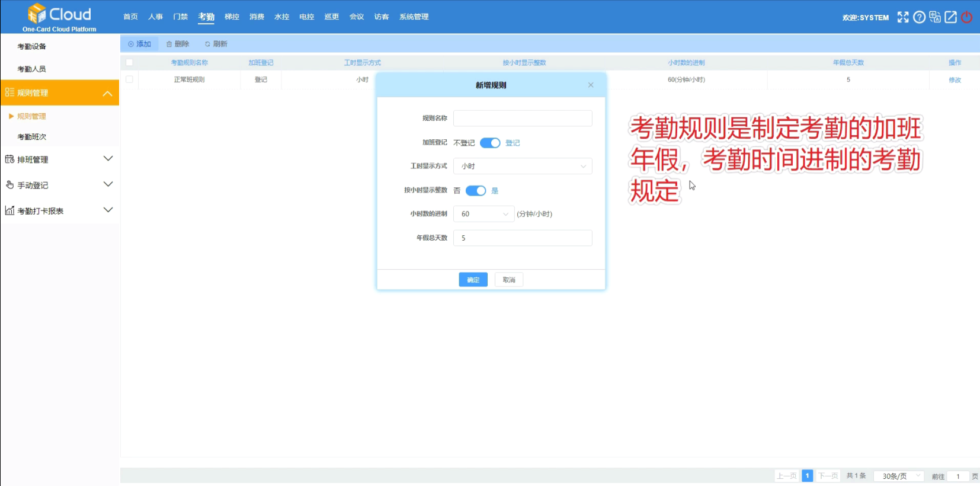Click the 删除 trash toolbar button
Screen dimensions: 980x486
tap(178, 44)
